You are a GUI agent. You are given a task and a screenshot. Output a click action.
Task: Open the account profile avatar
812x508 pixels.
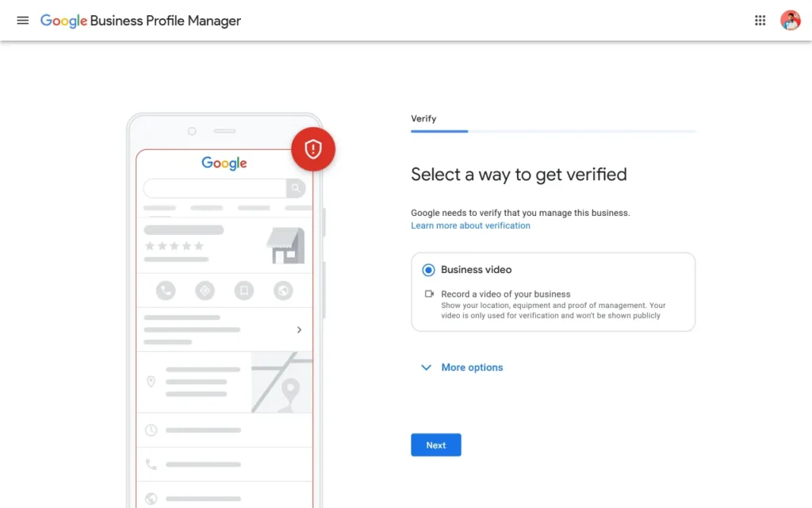[x=791, y=20]
